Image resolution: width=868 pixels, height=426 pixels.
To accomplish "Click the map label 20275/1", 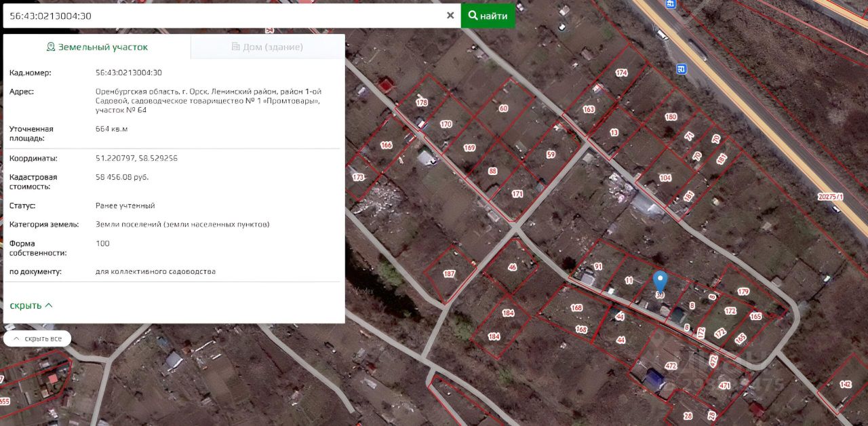I will tap(831, 197).
